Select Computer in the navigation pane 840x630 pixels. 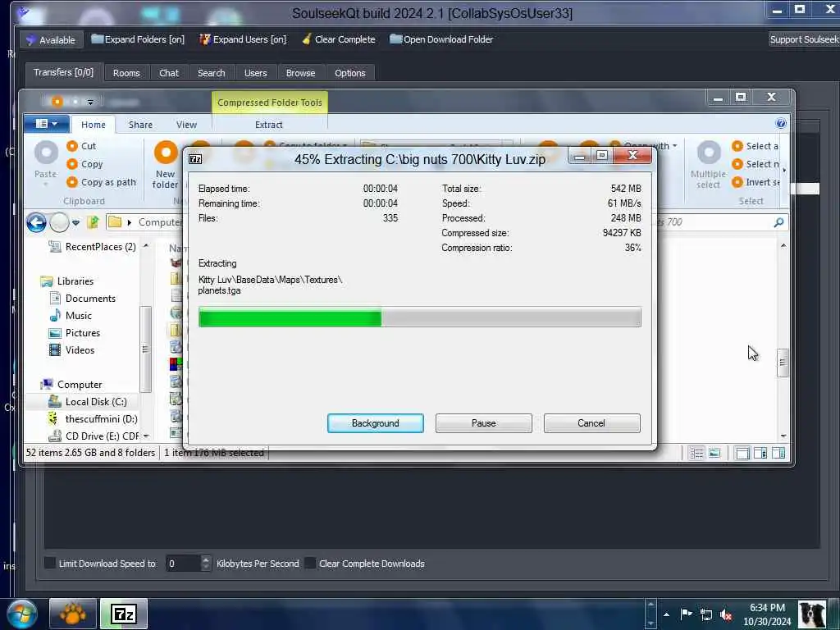[71, 385]
